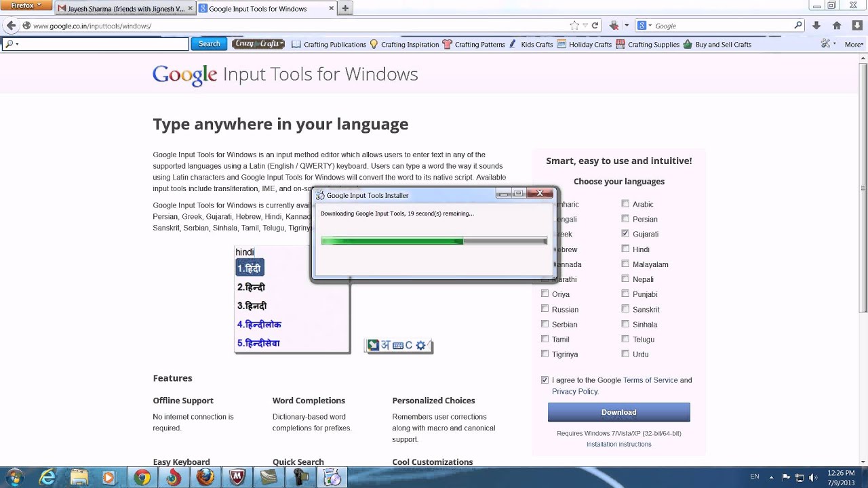
Task: Toggle the Terms of Service agreement checkbox
Action: pos(545,380)
